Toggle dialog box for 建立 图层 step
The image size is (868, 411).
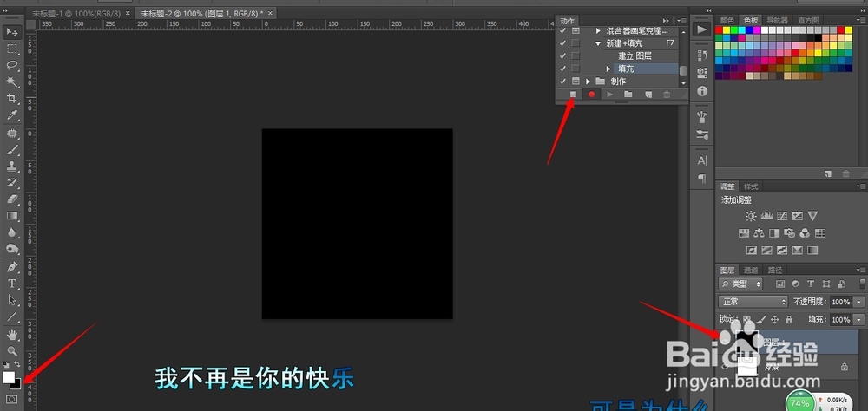[575, 55]
